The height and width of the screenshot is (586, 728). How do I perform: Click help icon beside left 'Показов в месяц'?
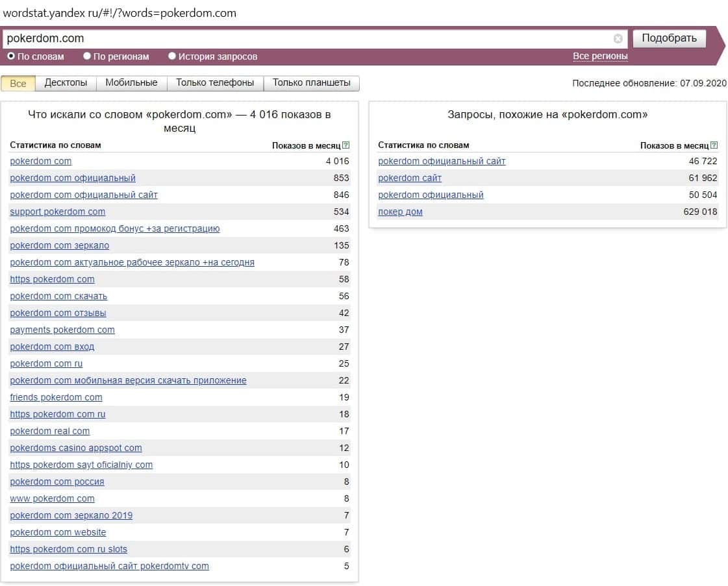pos(345,145)
